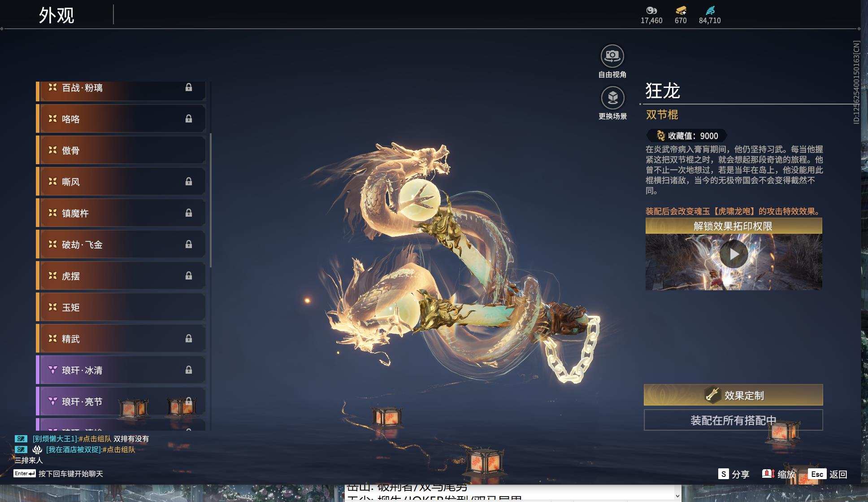Click the scroll-down arrow in the background window
The image size is (868, 502).
click(x=677, y=496)
